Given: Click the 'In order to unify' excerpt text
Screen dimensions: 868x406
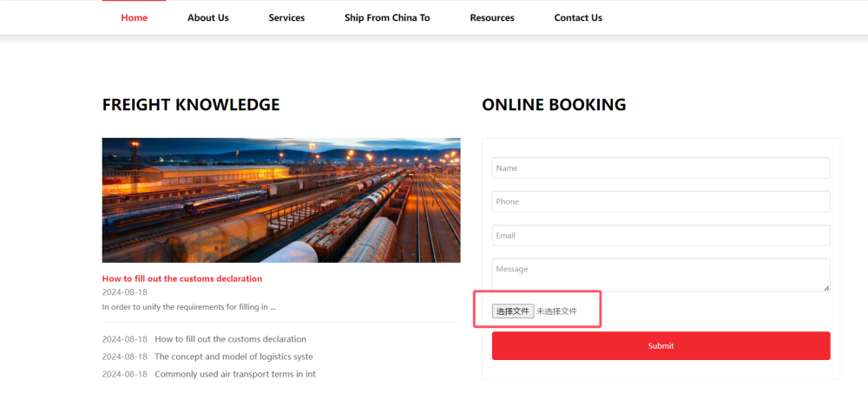Looking at the screenshot, I should 188,307.
